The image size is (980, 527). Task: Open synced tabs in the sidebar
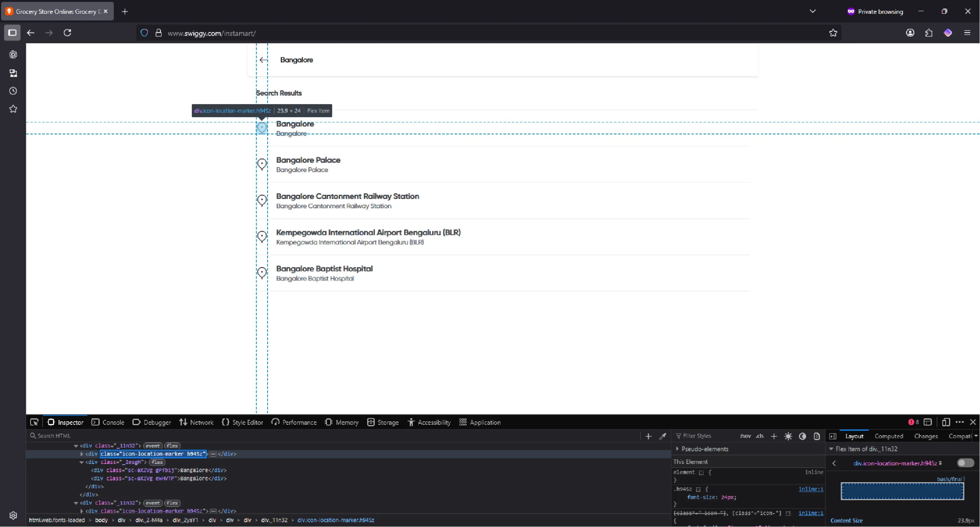13,73
